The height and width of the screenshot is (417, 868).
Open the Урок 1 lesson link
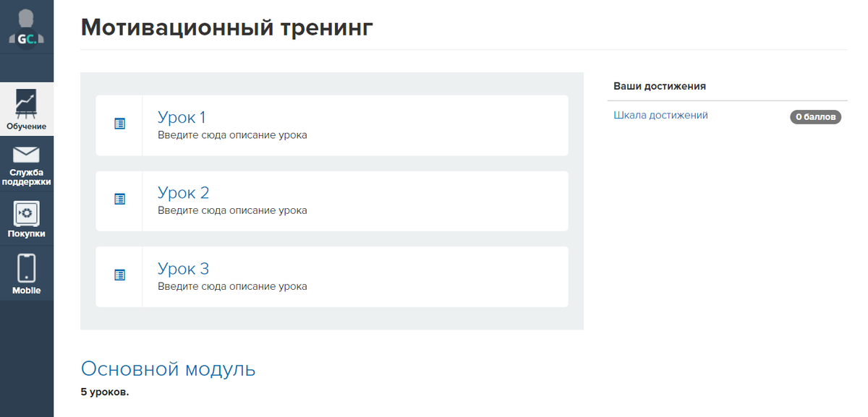182,117
